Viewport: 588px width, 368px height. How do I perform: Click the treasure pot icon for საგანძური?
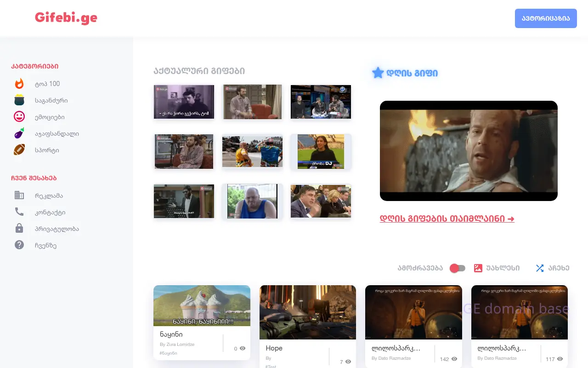point(19,100)
